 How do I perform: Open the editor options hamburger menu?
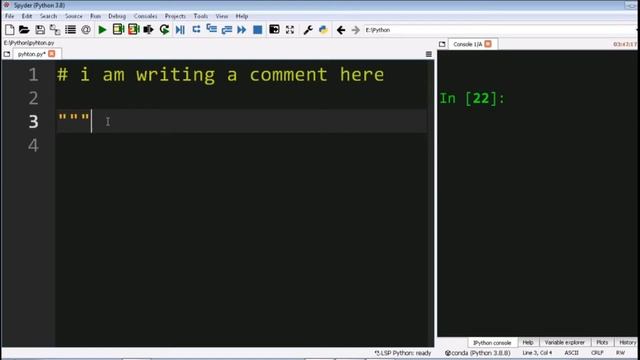coord(429,54)
